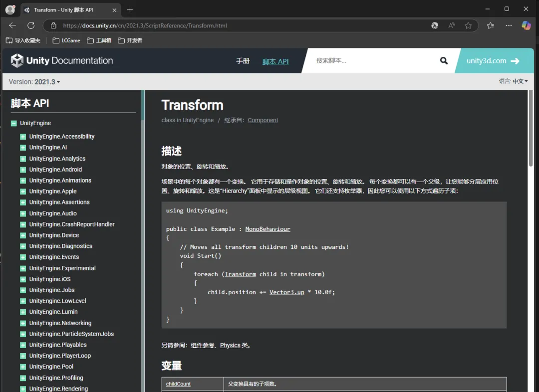Expand the UnityEngine.Animations node
The width and height of the screenshot is (539, 392).
[x=23, y=181]
